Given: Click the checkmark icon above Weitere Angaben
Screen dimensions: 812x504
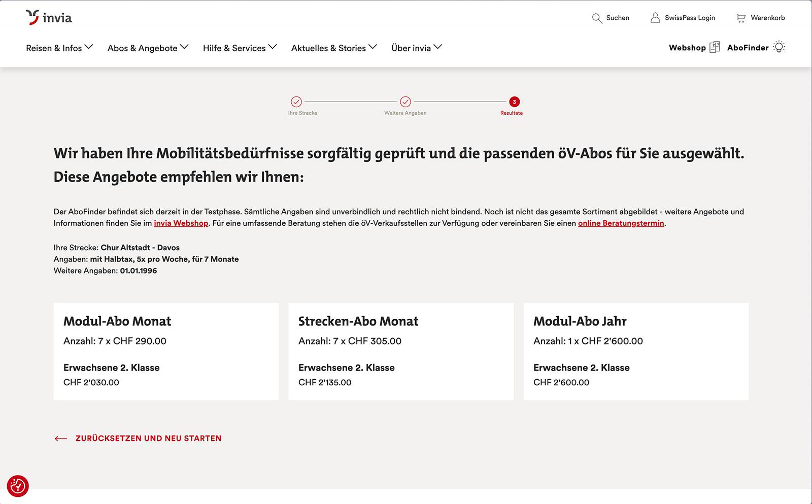Looking at the screenshot, I should (x=405, y=101).
